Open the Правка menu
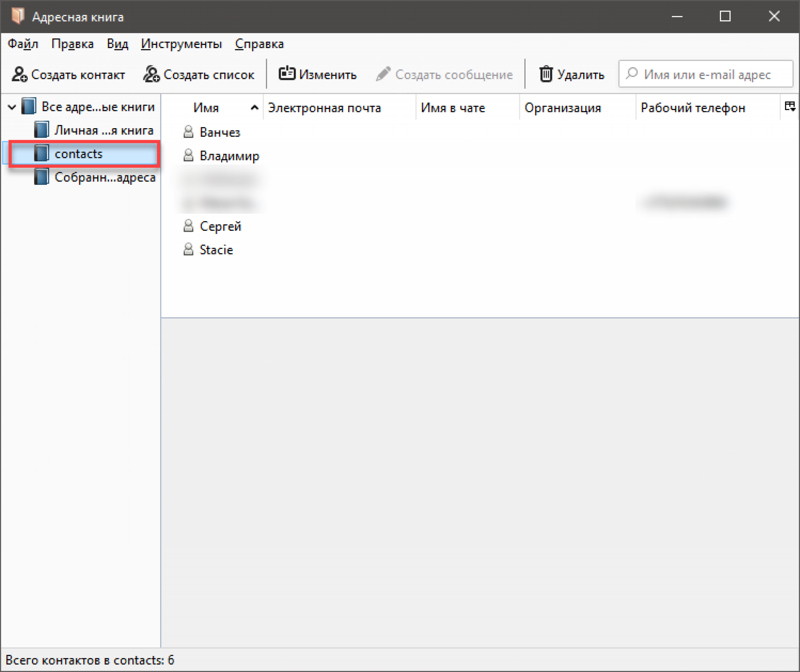 (x=73, y=44)
